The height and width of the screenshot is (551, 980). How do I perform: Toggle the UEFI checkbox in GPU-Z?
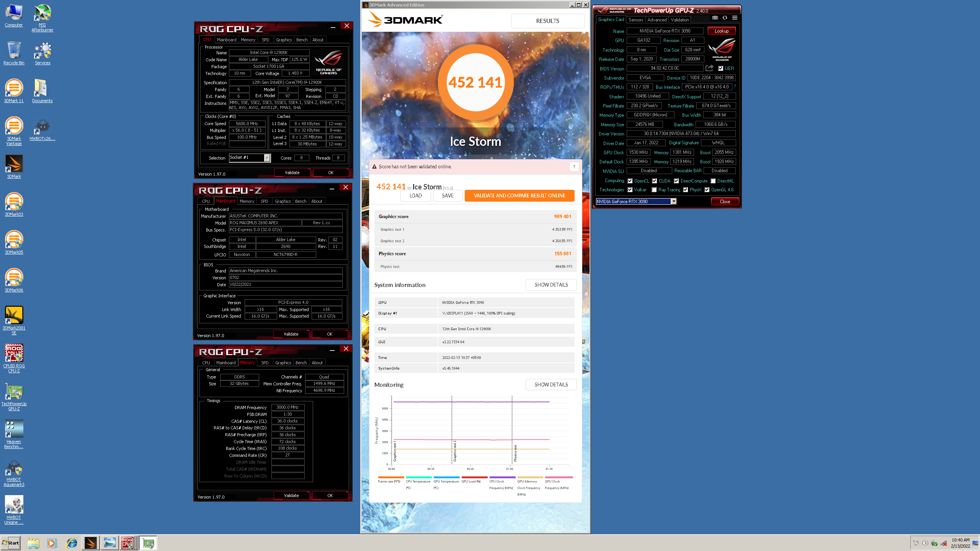[721, 68]
